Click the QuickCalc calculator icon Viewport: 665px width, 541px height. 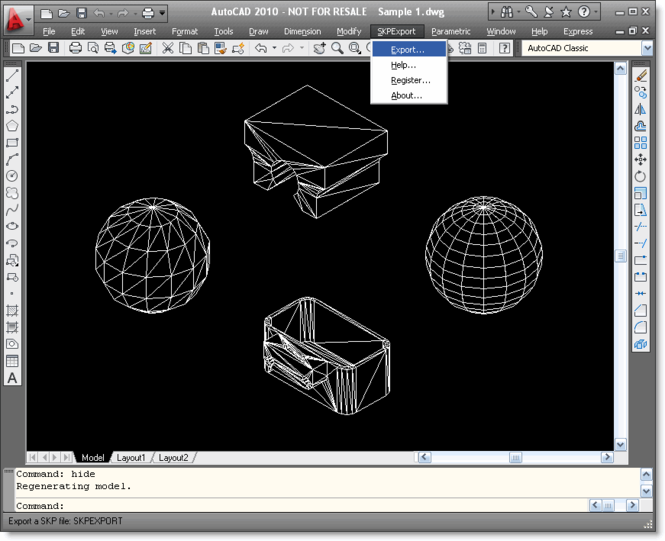coord(482,48)
